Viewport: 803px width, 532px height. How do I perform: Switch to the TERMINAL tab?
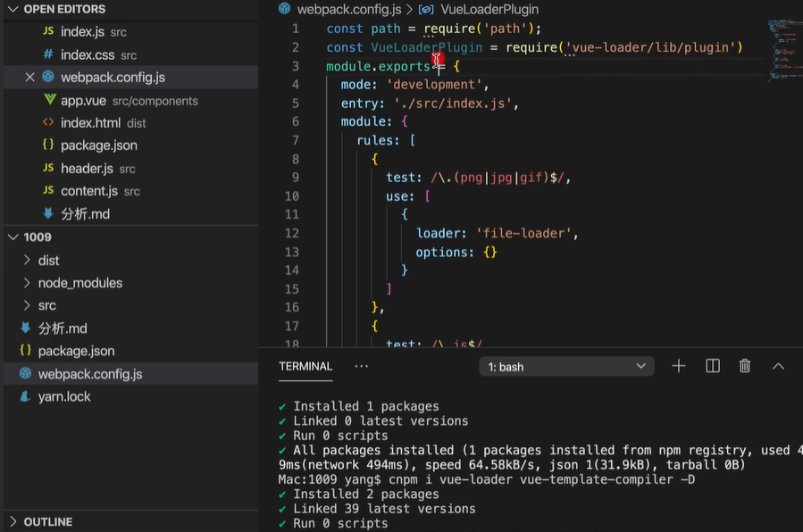[x=305, y=366]
